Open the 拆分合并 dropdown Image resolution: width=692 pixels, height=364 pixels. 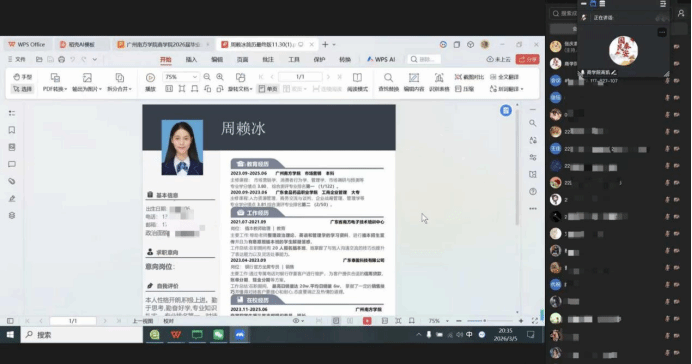(119, 83)
